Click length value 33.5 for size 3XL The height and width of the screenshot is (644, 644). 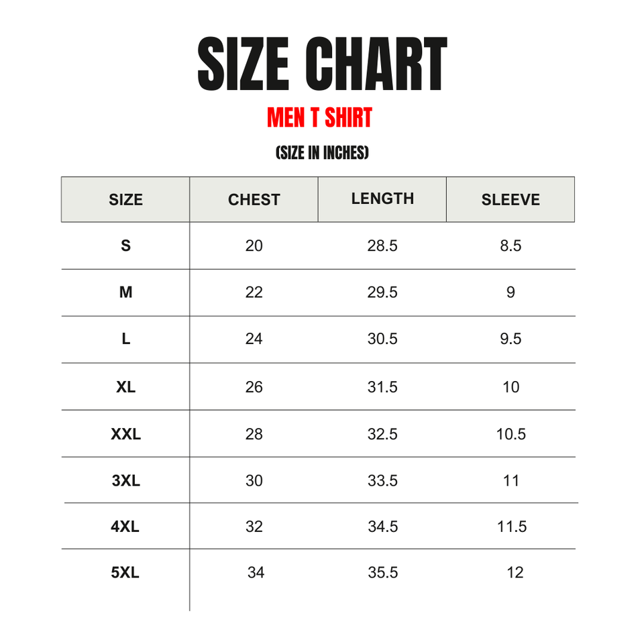382,480
